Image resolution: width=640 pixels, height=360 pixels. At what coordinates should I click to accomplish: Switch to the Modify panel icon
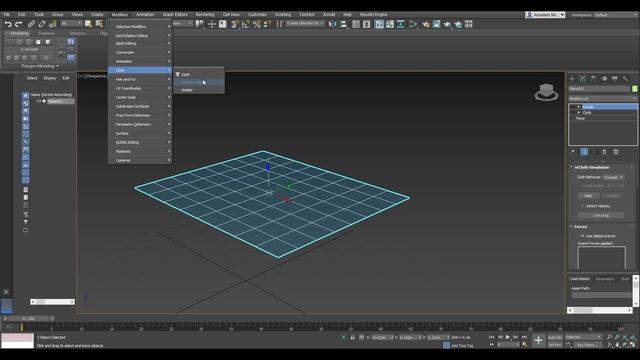pyautogui.click(x=582, y=78)
